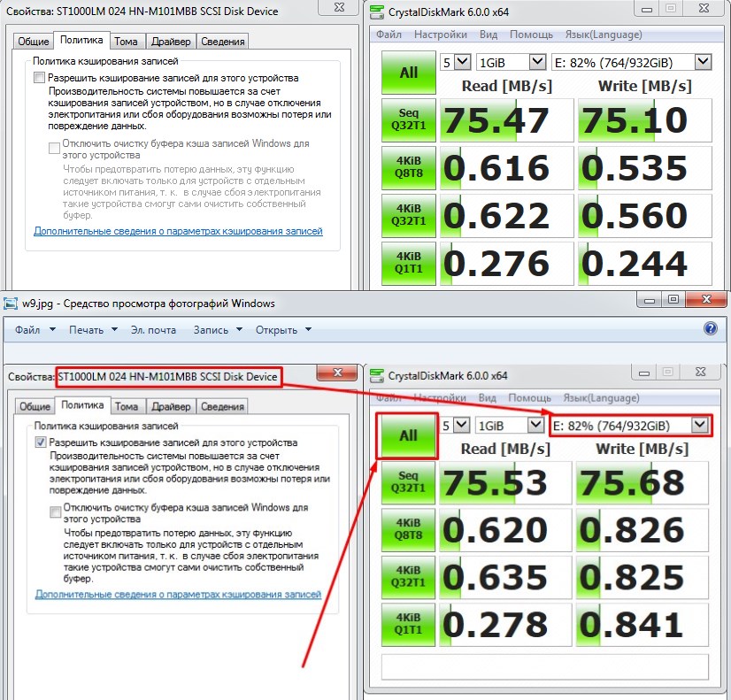Screen dimensions: 731x700
Task: Click 0.826 write result in lower CrystalDiskMark
Action: tap(642, 529)
